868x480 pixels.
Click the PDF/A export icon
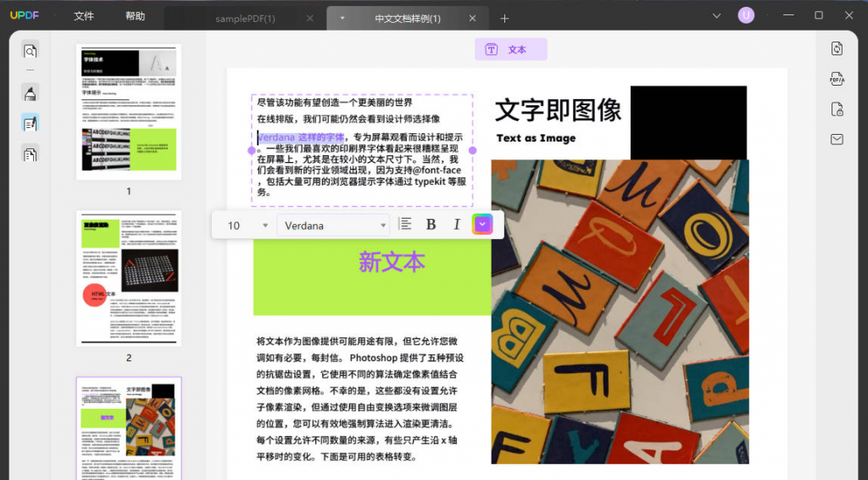(x=837, y=79)
